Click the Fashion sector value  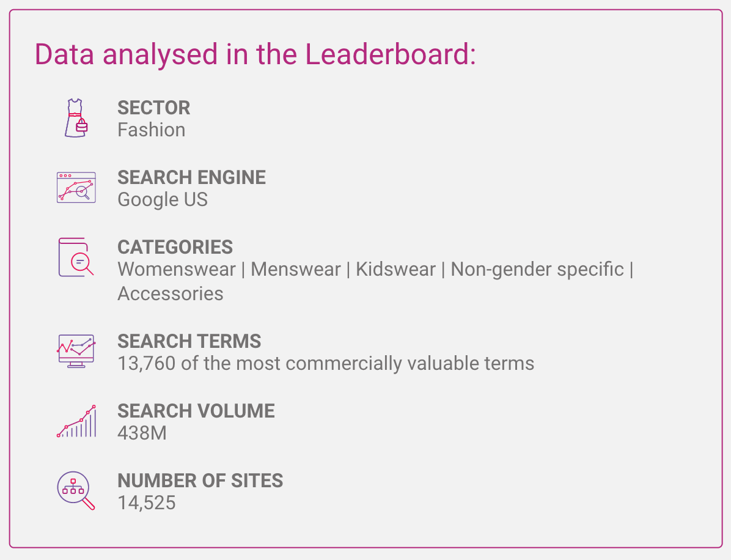coord(152,130)
